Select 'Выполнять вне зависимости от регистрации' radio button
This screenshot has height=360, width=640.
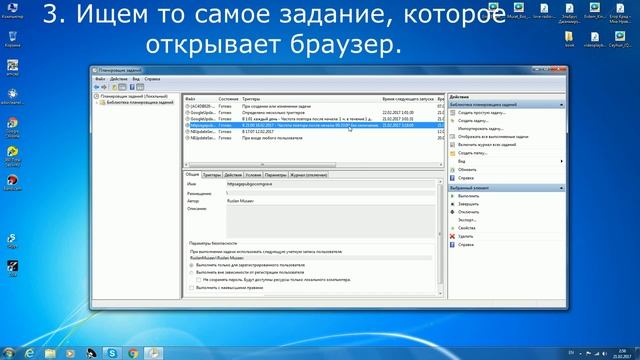[191, 272]
